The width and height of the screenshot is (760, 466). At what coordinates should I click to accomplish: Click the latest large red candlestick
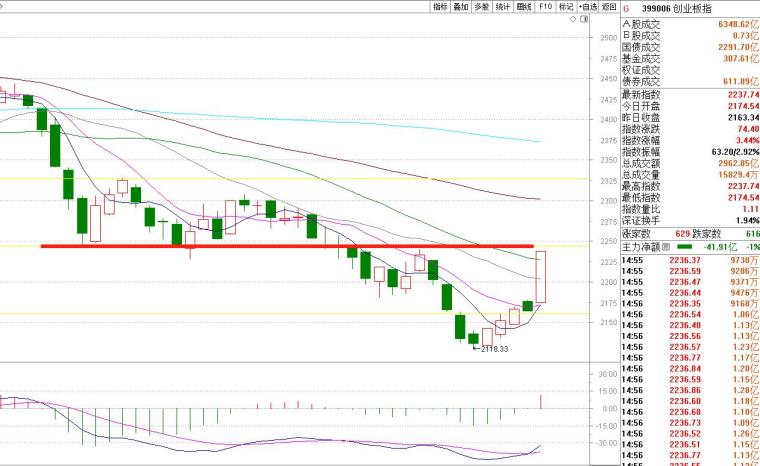tap(541, 277)
